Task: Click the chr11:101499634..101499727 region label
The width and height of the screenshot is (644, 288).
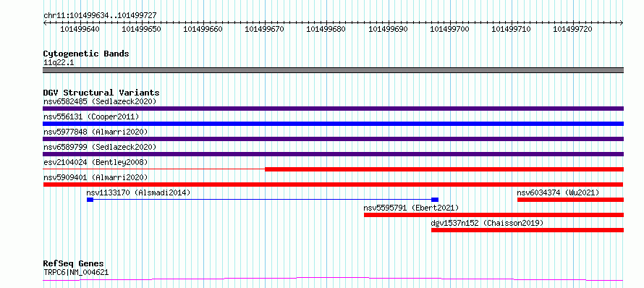Action: tap(100, 16)
